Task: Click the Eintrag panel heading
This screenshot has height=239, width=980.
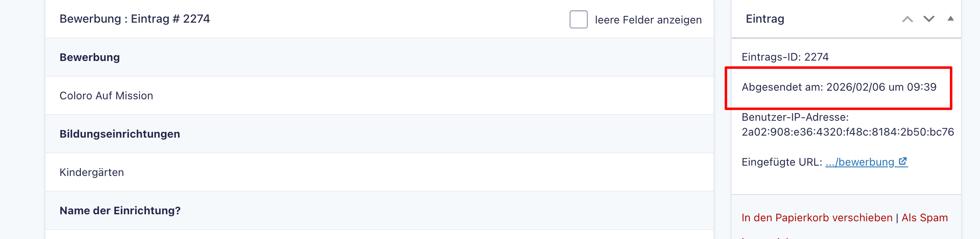Action: coord(765,19)
